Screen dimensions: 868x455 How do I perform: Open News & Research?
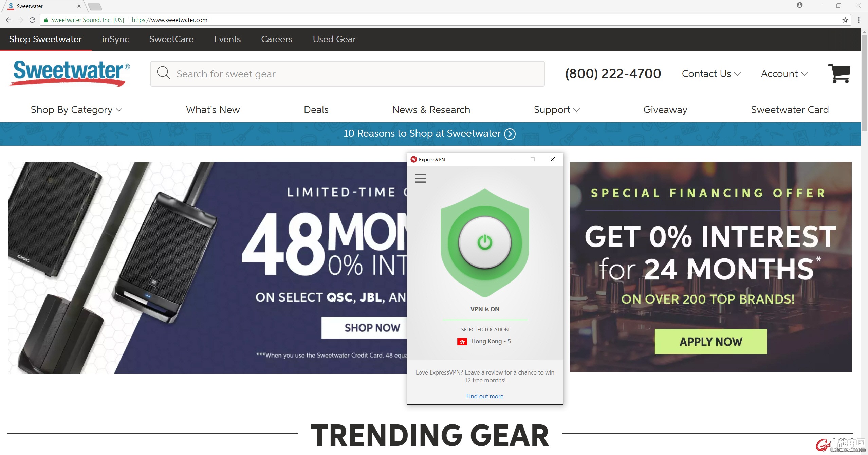pyautogui.click(x=431, y=110)
